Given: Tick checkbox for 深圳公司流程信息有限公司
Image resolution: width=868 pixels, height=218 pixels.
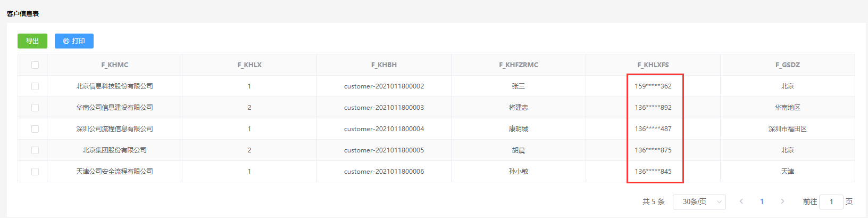Looking at the screenshot, I should pyautogui.click(x=35, y=129).
